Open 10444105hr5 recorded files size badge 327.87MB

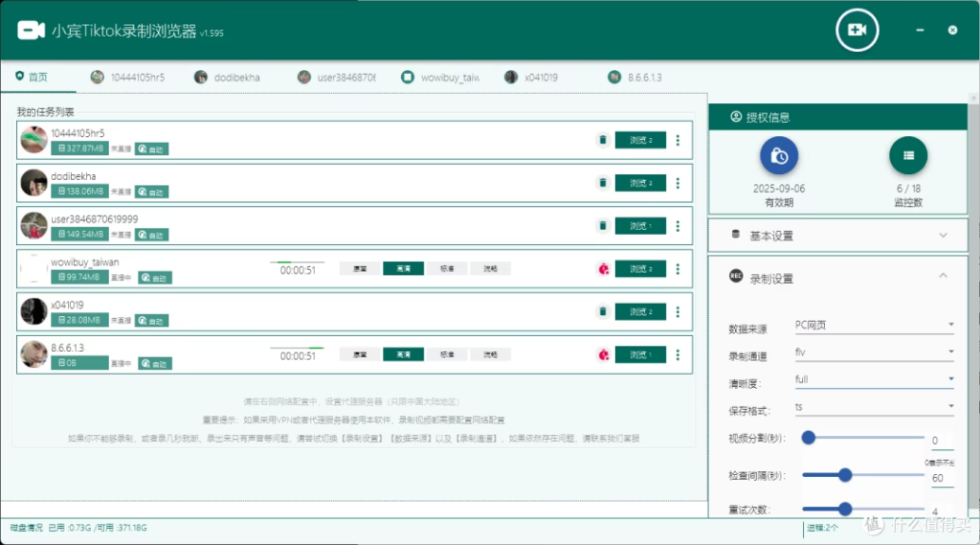click(x=80, y=148)
